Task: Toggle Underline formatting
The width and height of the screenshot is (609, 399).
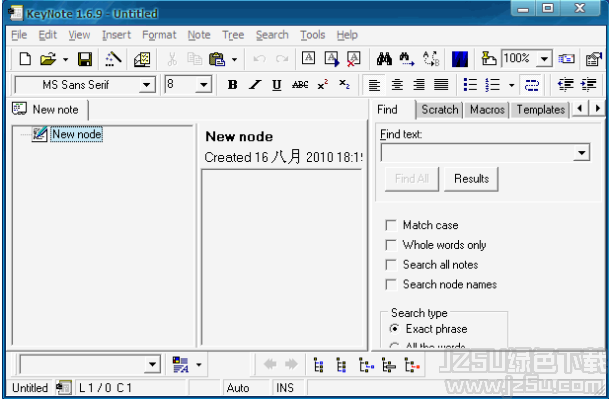Action: 277,84
